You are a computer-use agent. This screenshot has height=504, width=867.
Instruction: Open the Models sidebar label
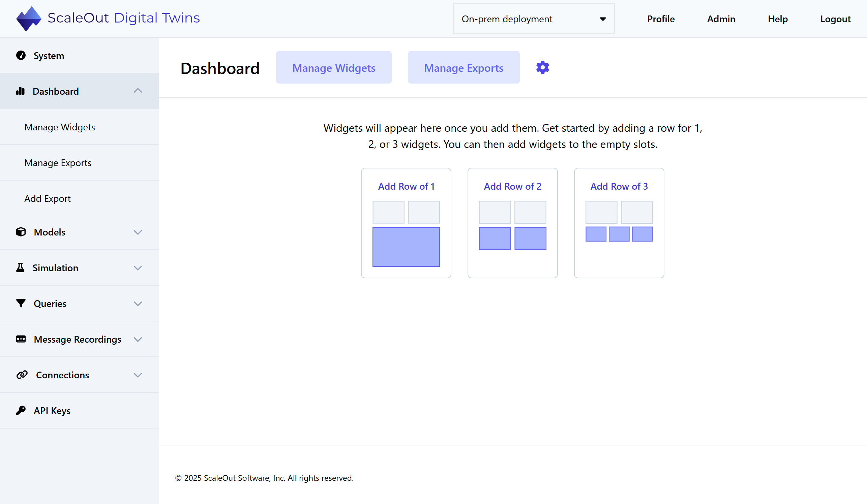tap(50, 232)
